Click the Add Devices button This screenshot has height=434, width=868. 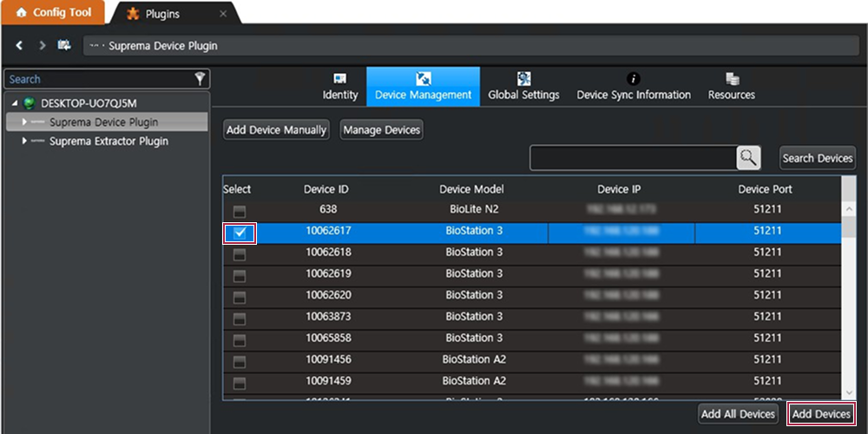coord(821,414)
